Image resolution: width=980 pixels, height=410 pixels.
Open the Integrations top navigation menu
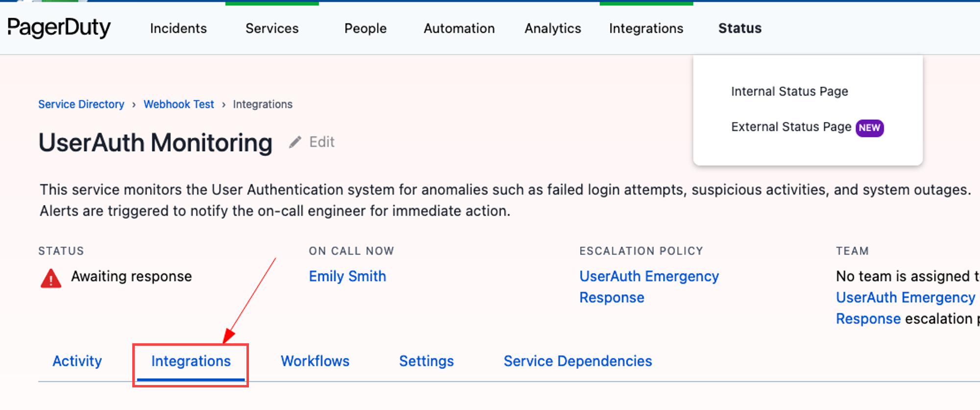[x=646, y=28]
